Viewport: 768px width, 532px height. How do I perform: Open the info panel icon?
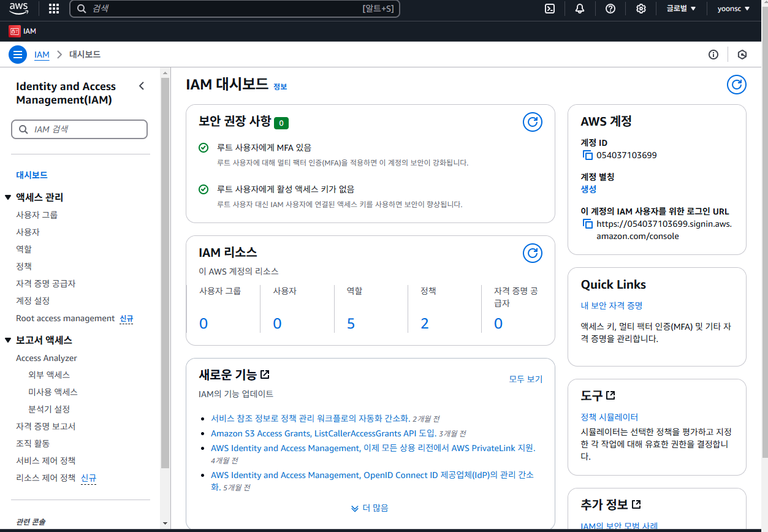pyautogui.click(x=713, y=55)
